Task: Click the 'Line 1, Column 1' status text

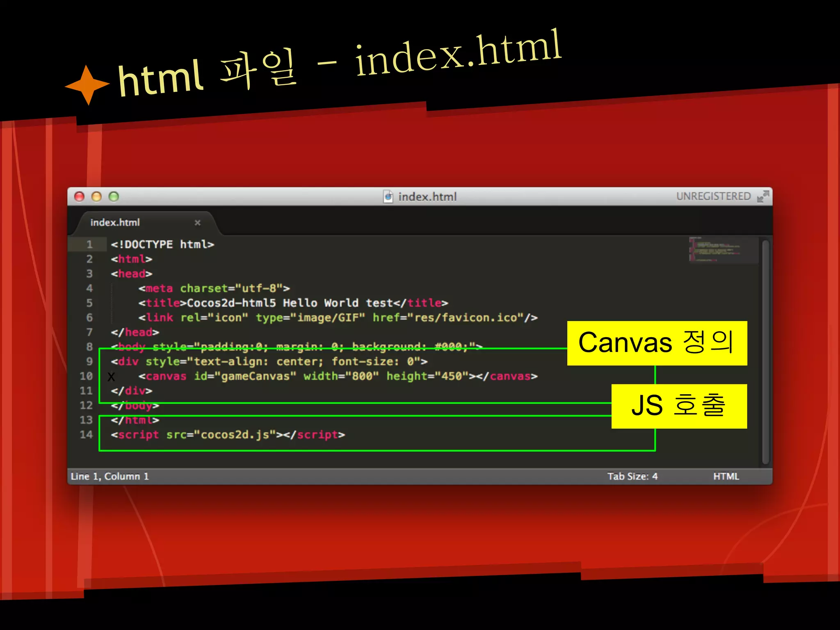Action: click(x=110, y=476)
